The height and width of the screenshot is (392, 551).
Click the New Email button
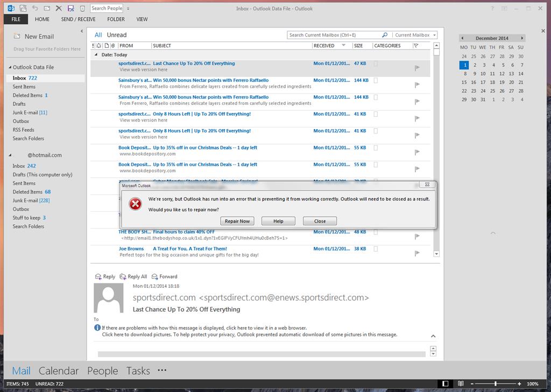[x=34, y=37]
